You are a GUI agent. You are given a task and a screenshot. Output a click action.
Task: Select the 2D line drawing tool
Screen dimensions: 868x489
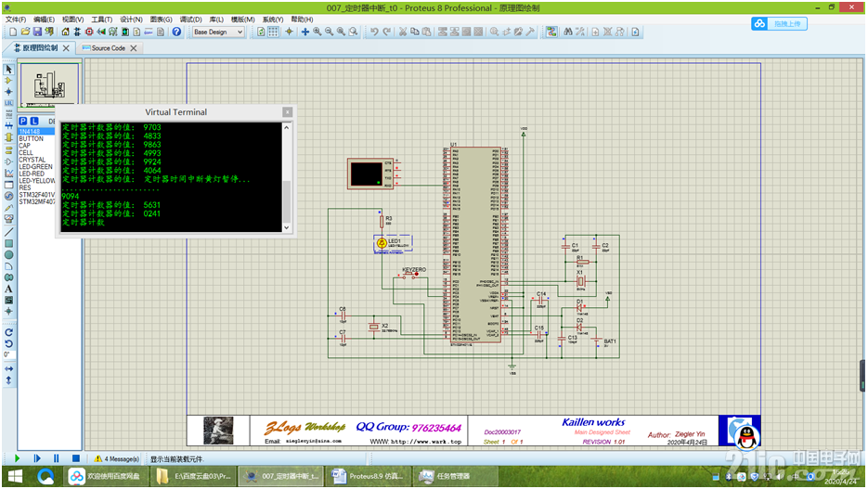click(x=9, y=232)
